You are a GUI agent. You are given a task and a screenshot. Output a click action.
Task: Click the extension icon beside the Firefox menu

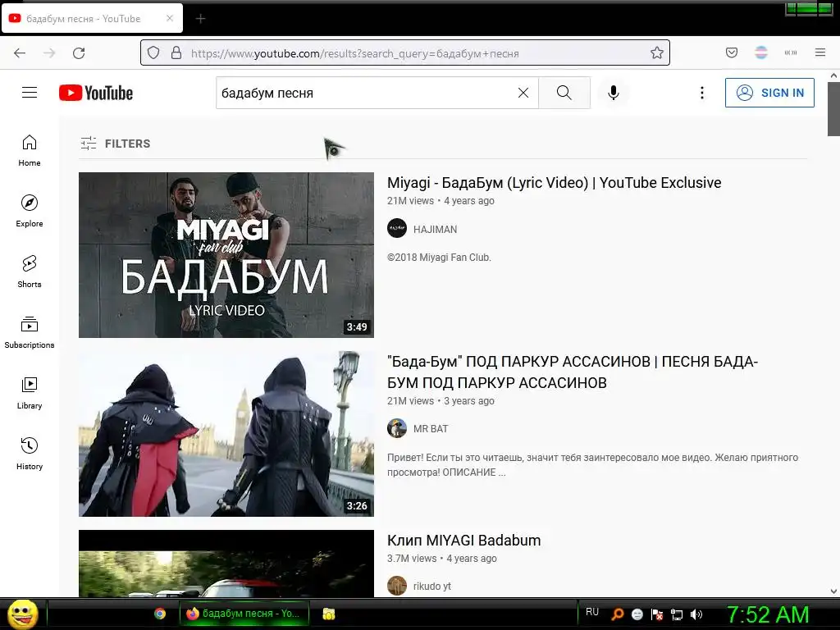click(x=791, y=52)
